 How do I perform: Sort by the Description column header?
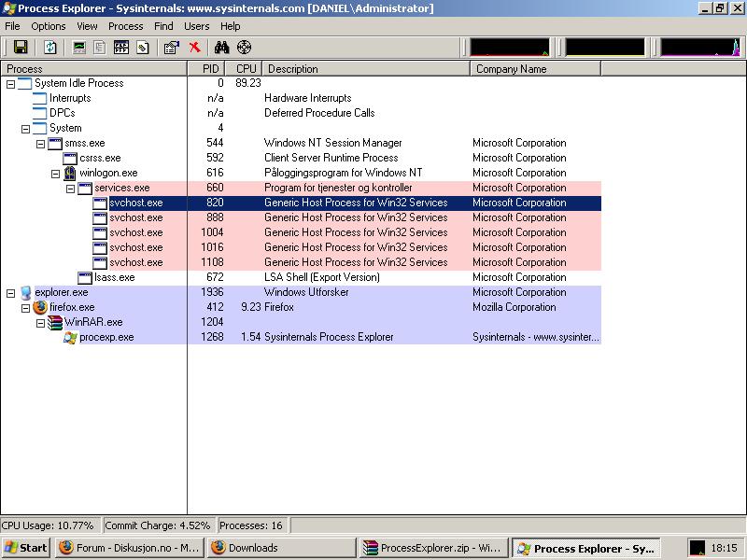(x=366, y=69)
